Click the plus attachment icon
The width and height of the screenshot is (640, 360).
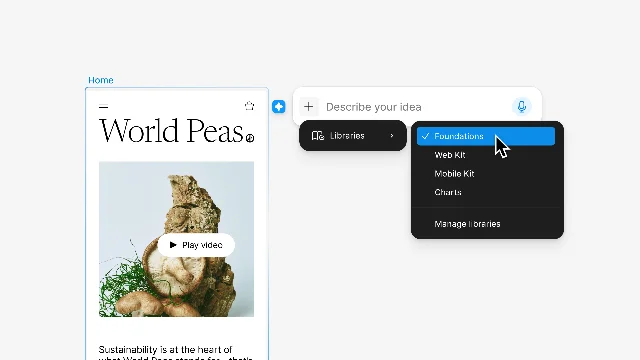309,107
